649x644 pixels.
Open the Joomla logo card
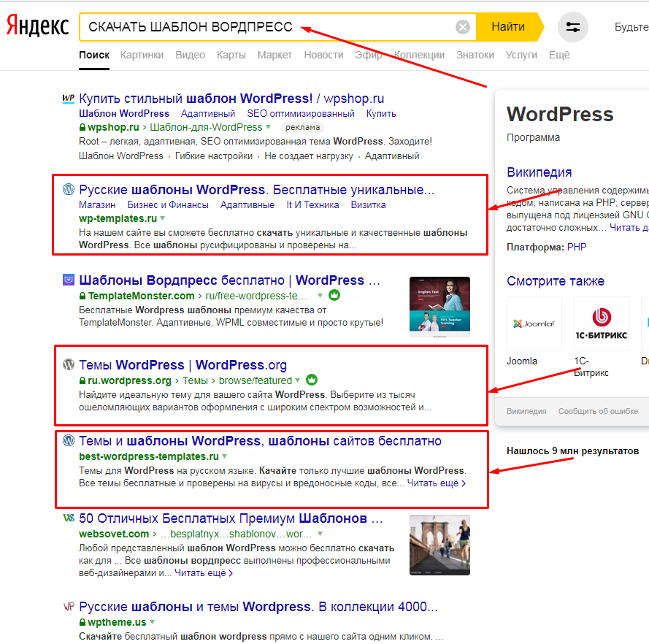534,323
